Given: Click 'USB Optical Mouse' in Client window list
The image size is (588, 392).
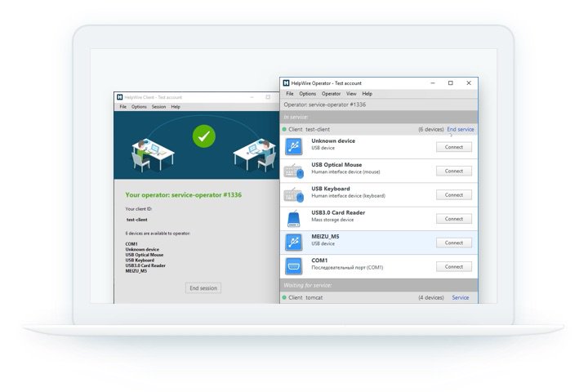Looking at the screenshot, I should click(145, 255).
